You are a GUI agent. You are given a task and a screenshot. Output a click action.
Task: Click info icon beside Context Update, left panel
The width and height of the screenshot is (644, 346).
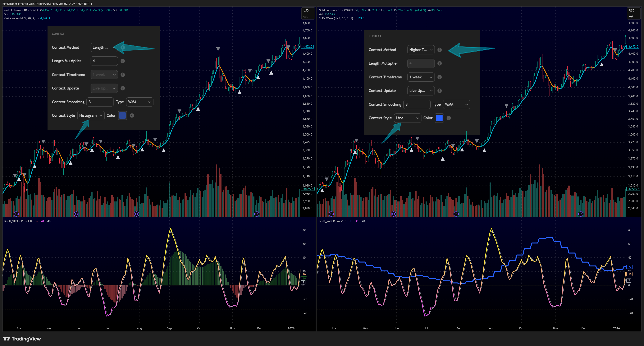tap(123, 88)
